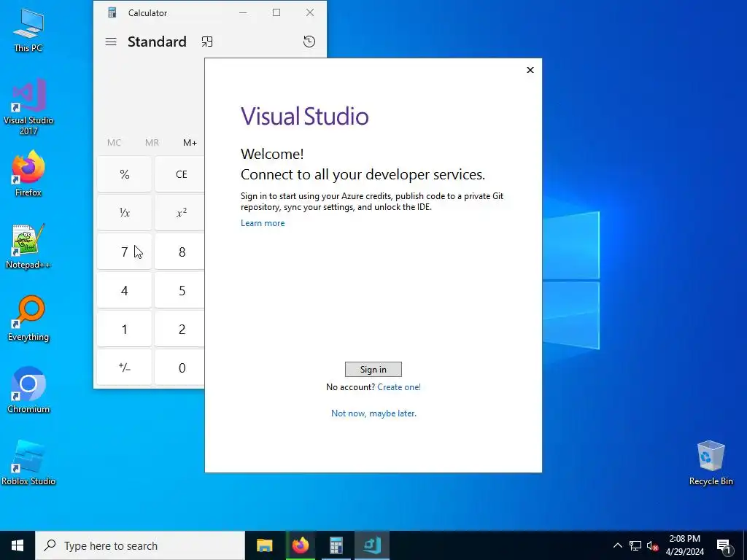Screen dimensions: 747x560
Task: Click the taskbar search box
Action: [140, 545]
